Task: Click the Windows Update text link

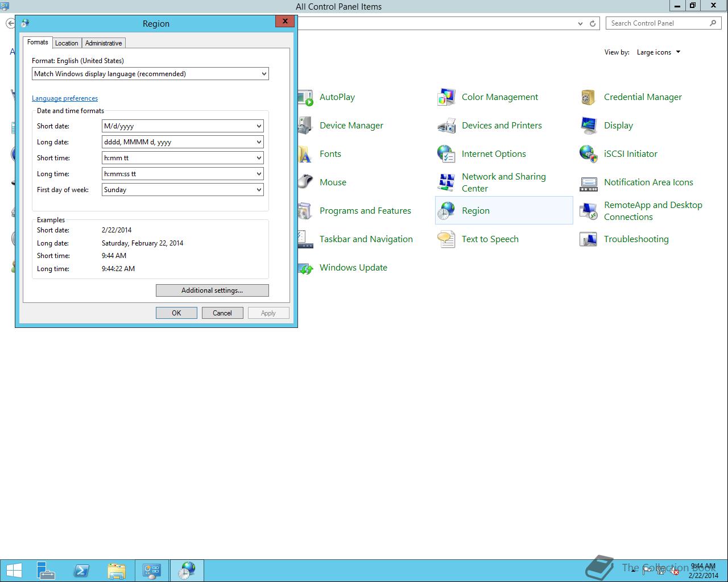Action: (x=353, y=268)
